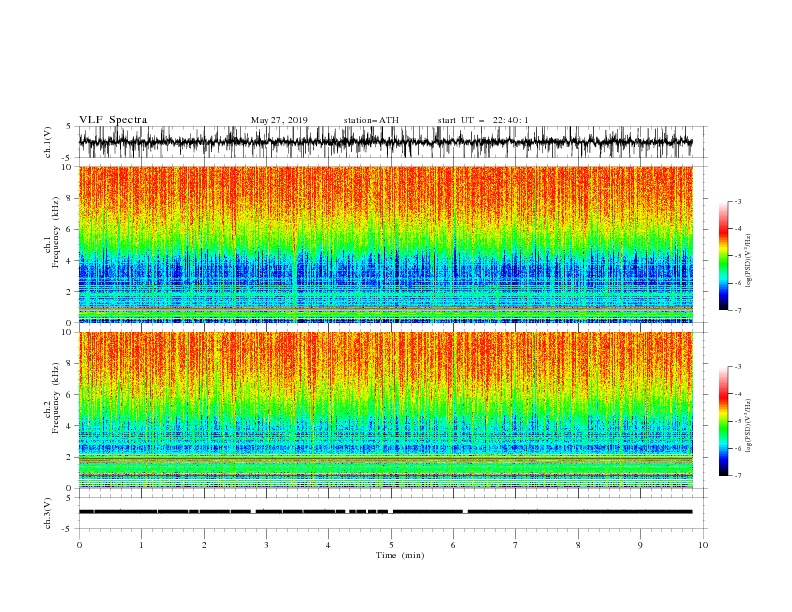The width and height of the screenshot is (792, 612).
Task: Click the "3" tick on the time axis
Action: tap(266, 545)
